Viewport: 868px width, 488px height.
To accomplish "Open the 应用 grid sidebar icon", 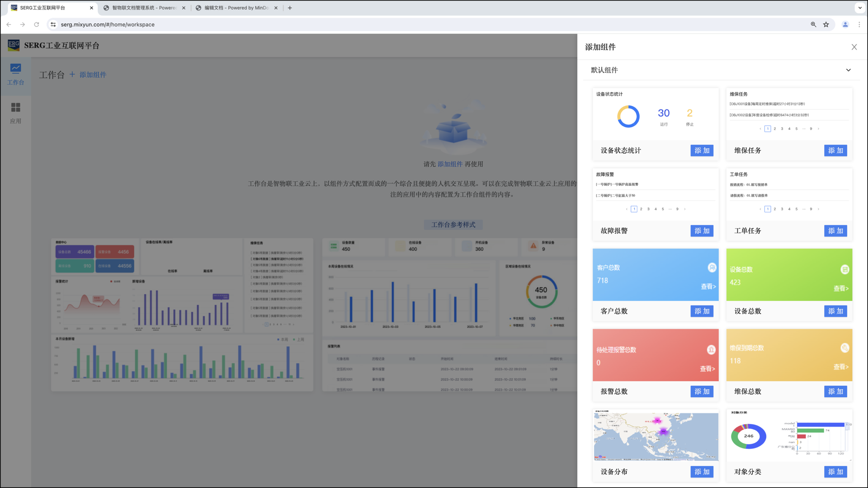I will [16, 108].
